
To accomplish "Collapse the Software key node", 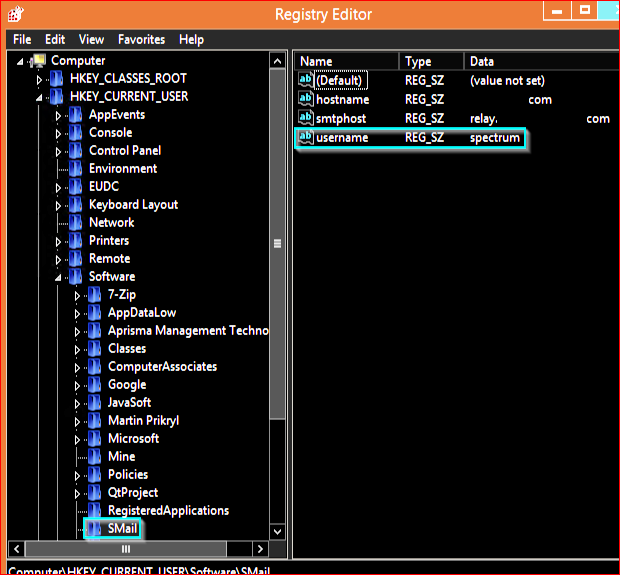I will (60, 277).
